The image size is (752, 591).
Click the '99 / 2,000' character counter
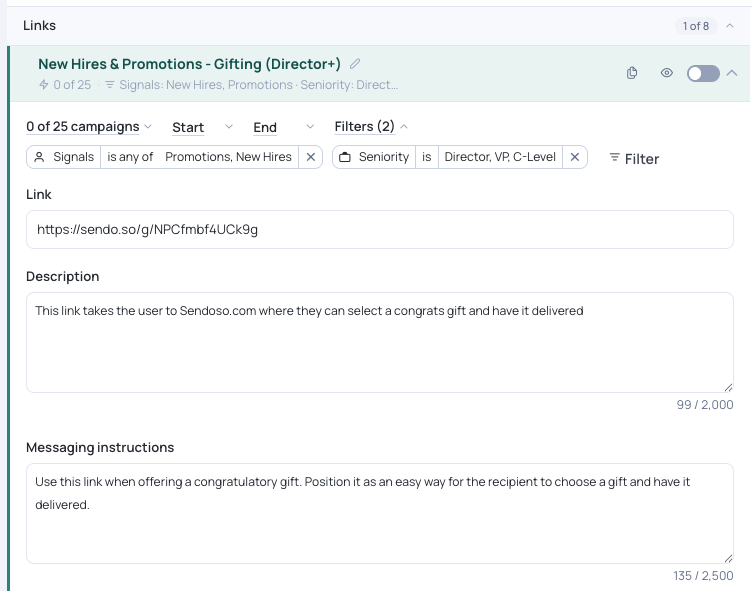705,405
